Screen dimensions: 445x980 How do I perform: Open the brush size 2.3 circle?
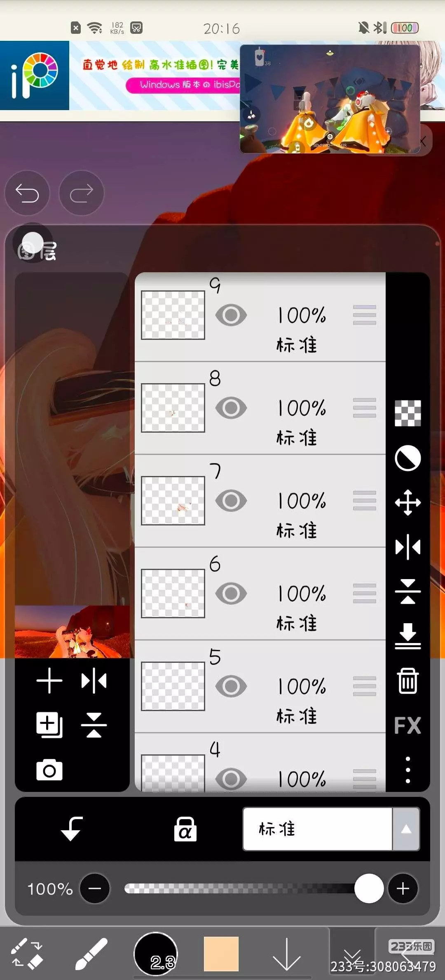click(x=156, y=954)
